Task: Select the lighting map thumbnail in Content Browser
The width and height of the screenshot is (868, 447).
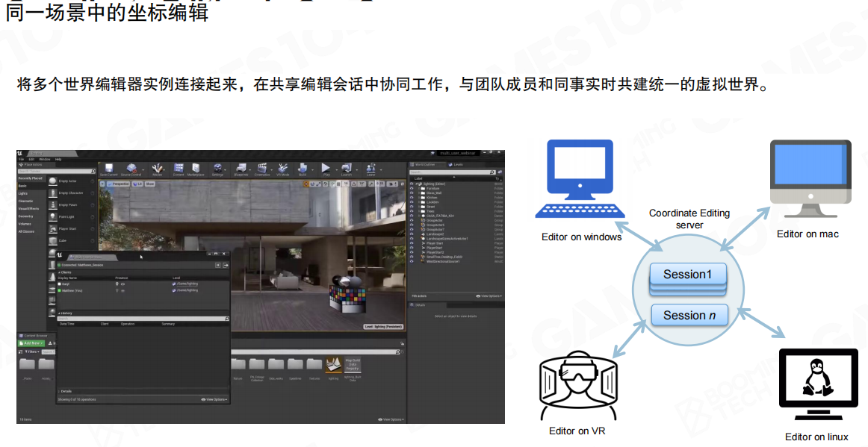Action: point(333,365)
